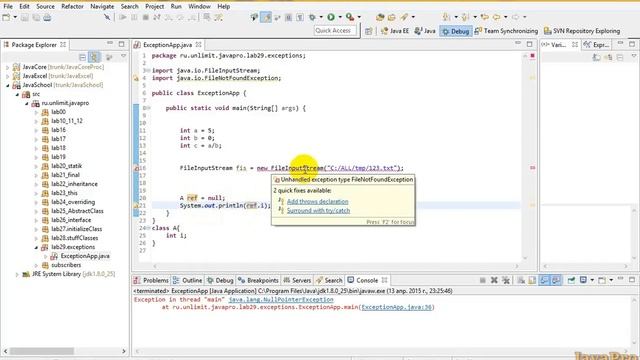This screenshot has width=640, height=360.
Task: Click the Suspend debug toolbar icon
Action: 134,17
